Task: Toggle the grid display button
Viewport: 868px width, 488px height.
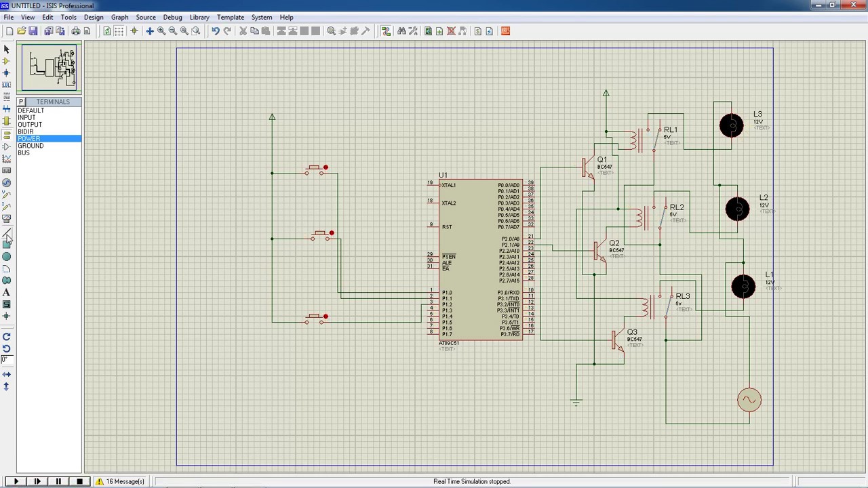Action: 119,31
